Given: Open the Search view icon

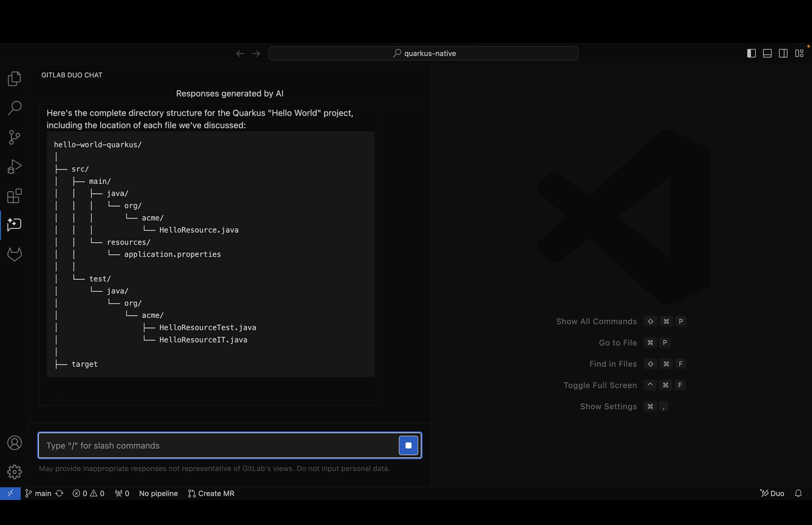Looking at the screenshot, I should click(14, 108).
